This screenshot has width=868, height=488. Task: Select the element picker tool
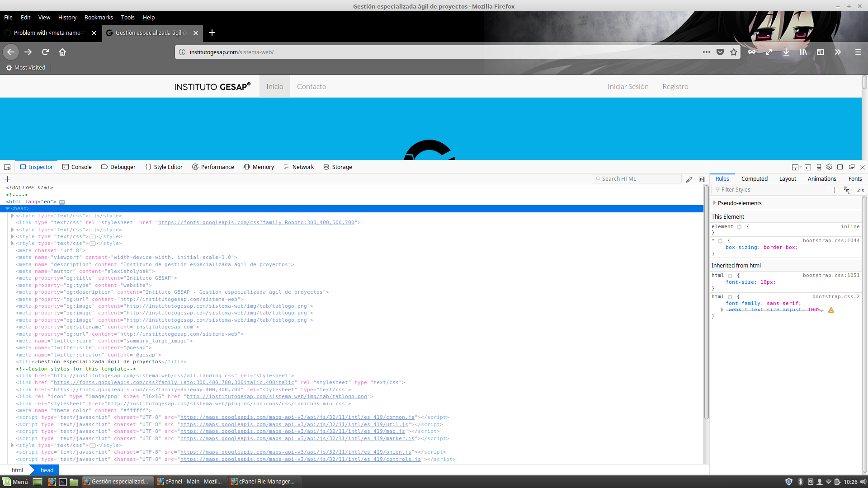7,167
